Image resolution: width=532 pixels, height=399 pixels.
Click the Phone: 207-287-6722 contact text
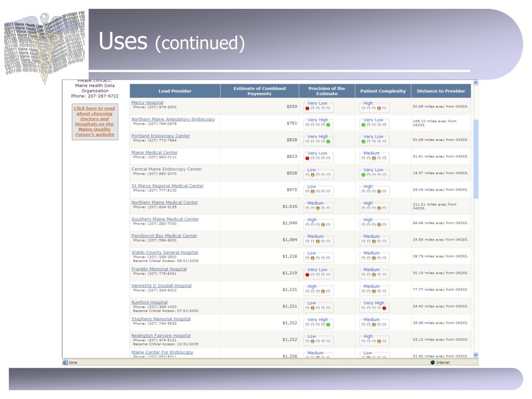coord(95,96)
